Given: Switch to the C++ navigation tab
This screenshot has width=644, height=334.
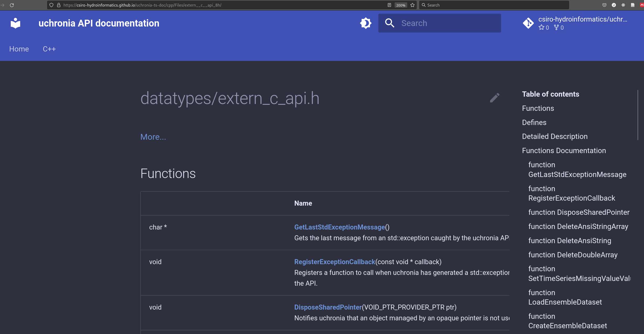Looking at the screenshot, I should coord(49,49).
